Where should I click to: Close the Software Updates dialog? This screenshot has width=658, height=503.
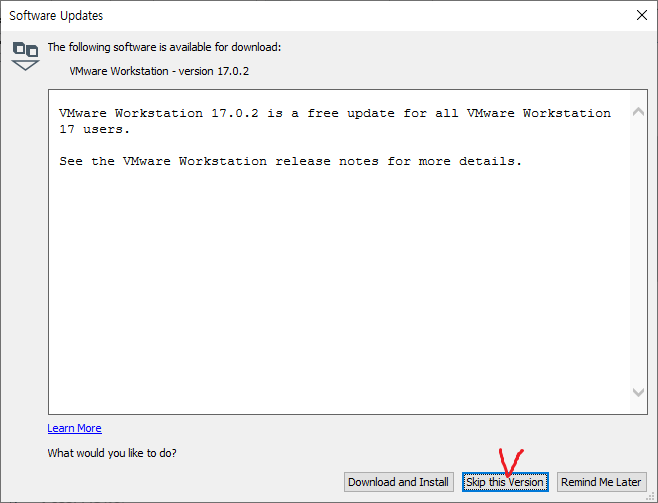[x=641, y=16]
